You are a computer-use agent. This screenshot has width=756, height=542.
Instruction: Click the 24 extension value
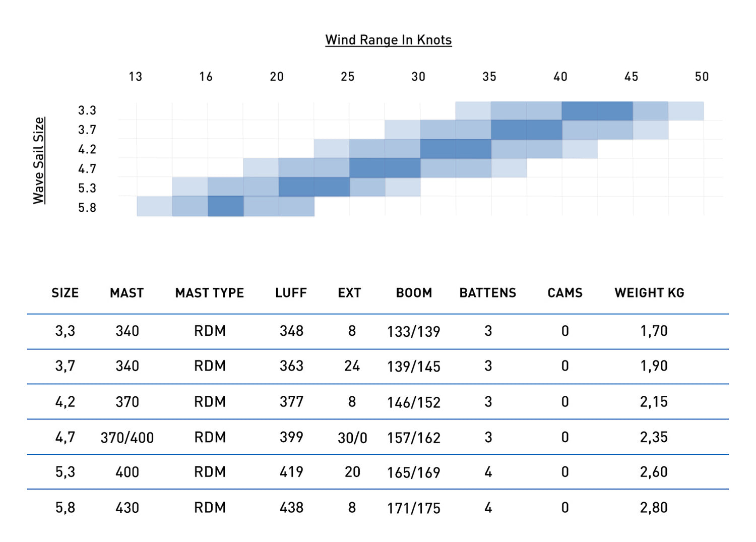[x=352, y=366]
